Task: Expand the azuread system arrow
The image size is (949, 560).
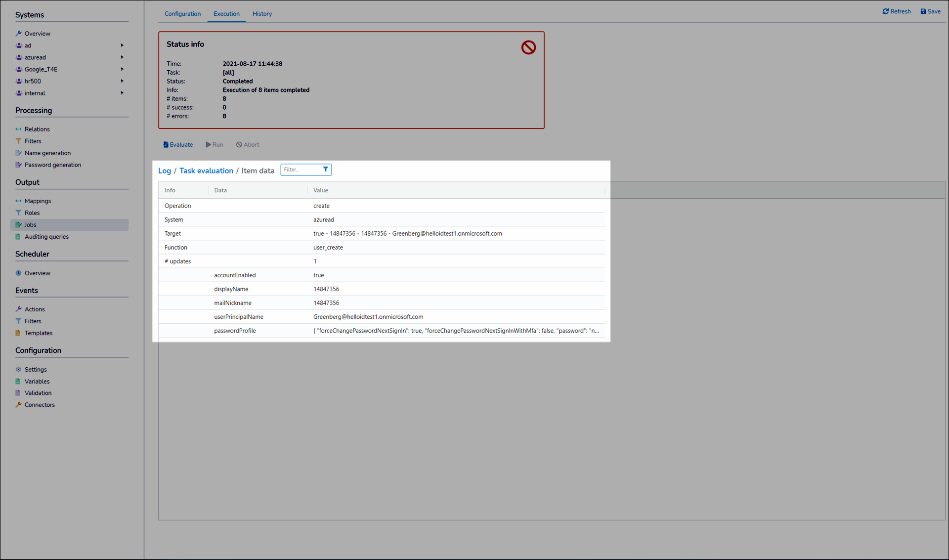Action: pos(122,57)
